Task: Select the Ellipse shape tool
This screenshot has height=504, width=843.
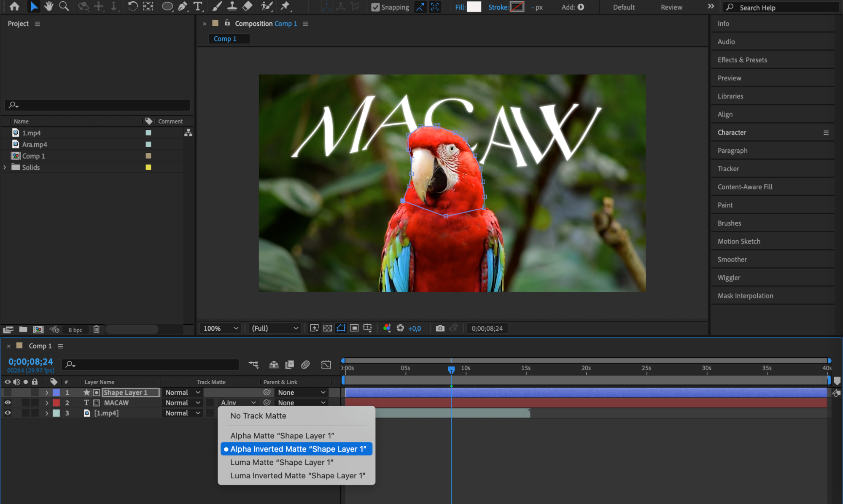Action: point(167,6)
